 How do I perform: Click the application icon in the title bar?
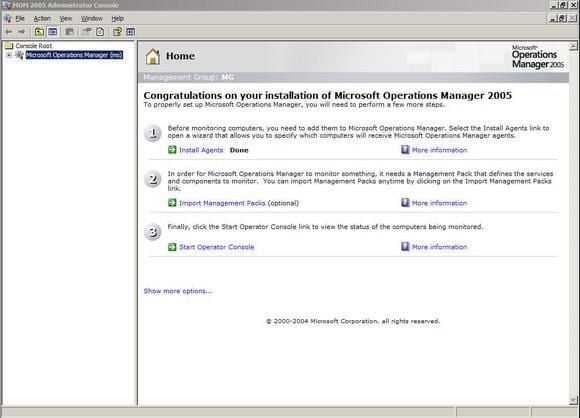point(6,5)
